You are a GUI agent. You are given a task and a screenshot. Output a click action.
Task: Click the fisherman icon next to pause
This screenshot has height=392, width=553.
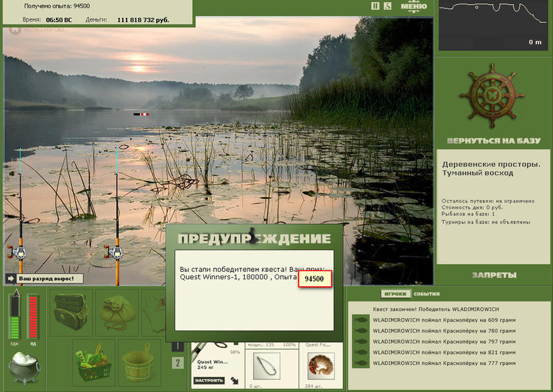coord(387,6)
